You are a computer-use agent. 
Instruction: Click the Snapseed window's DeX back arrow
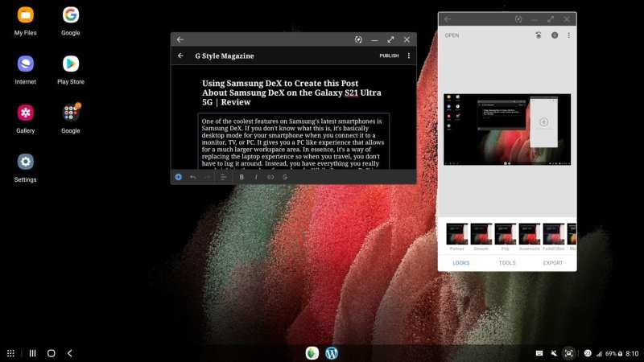(x=448, y=19)
